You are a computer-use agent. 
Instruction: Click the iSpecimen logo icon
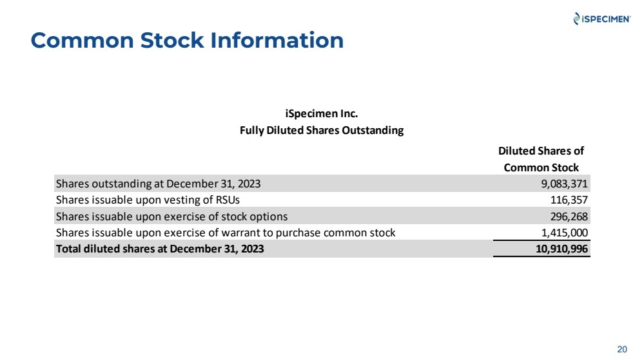[x=577, y=19]
